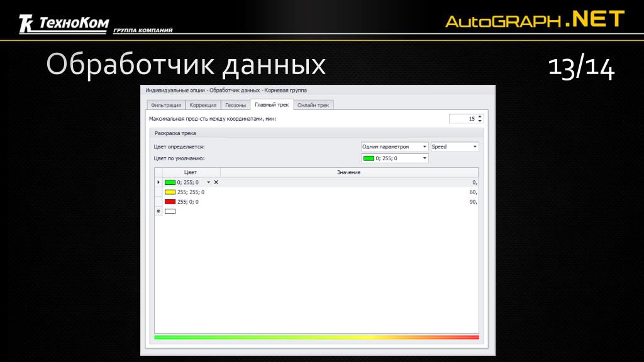Switch to the Фильтрация tab
Screen dimensions: 644x362
[166, 105]
